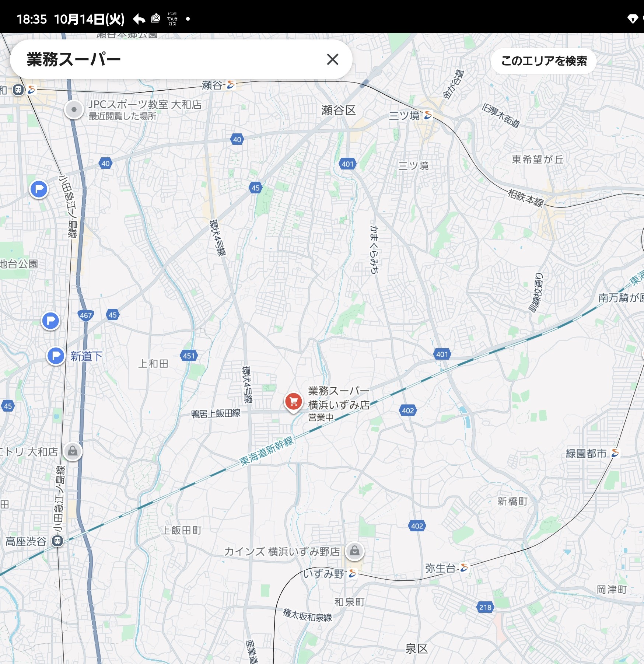
Task: Select the カインズ 横浜いずみ野店 shopping bag icon
Action: click(354, 551)
